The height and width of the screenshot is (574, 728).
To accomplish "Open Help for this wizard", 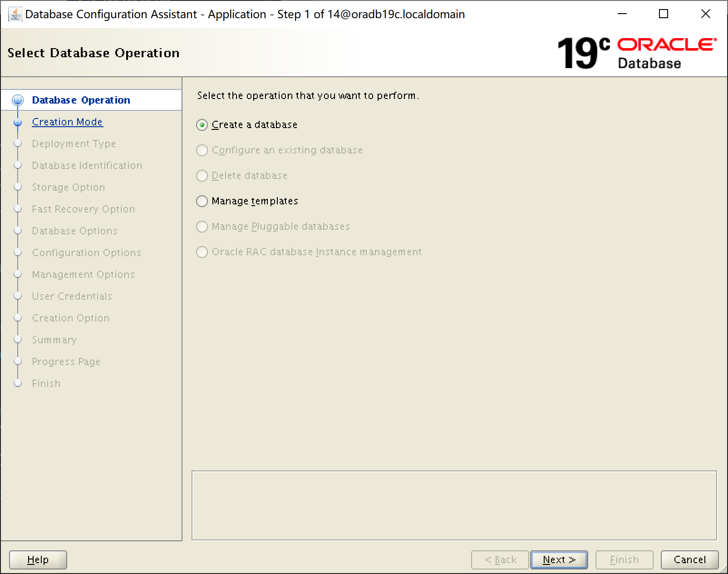I will click(x=38, y=559).
